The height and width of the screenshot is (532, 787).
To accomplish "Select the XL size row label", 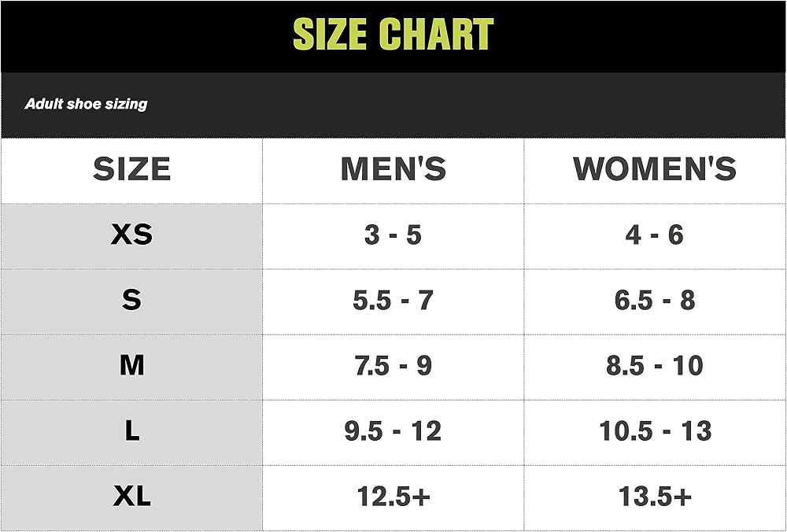I will click(x=132, y=496).
